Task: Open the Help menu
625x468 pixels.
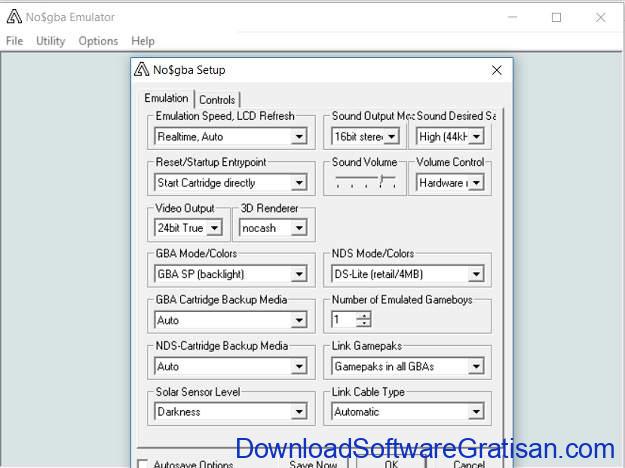Action: [x=143, y=41]
